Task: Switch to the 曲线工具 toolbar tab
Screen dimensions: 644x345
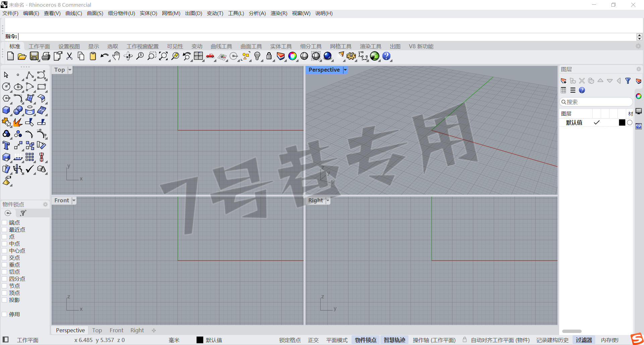Action: click(221, 47)
